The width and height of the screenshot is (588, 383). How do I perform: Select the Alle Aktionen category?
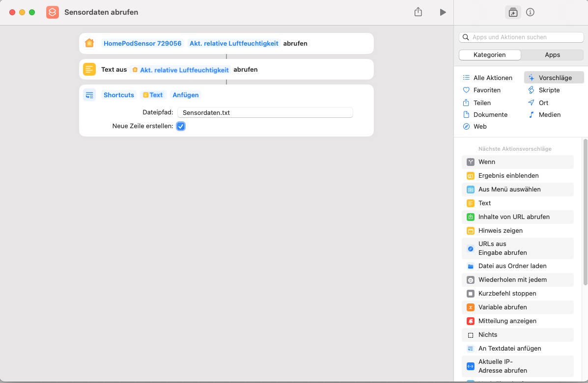487,78
